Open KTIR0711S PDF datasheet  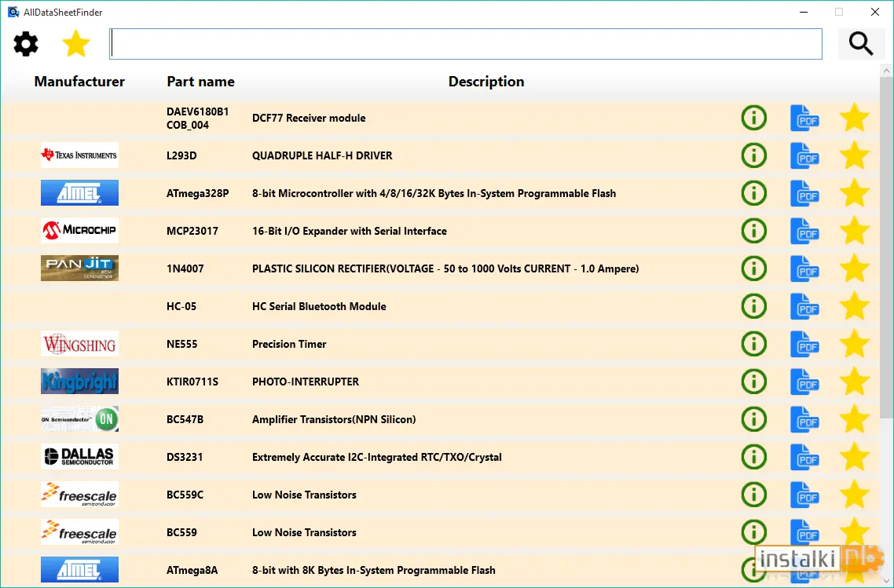(804, 382)
